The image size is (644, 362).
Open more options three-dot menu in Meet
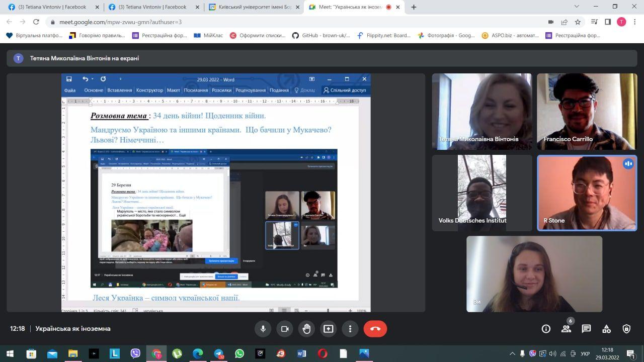(350, 329)
